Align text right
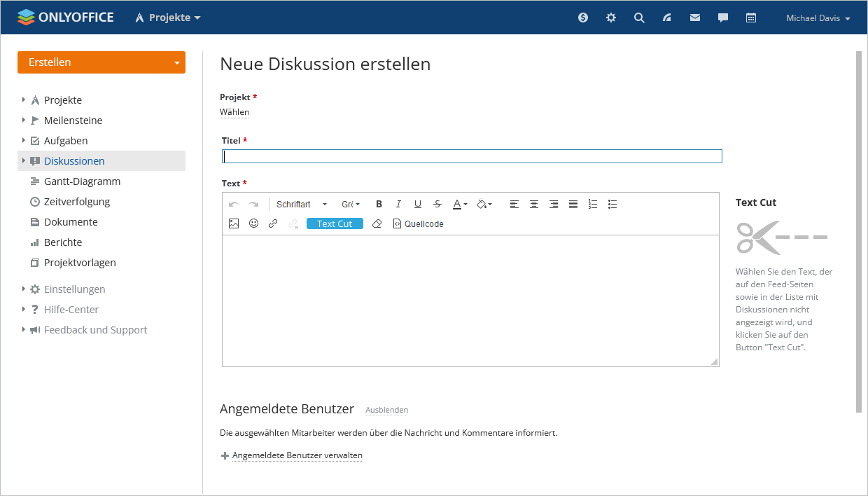The width and height of the screenshot is (868, 496). click(554, 204)
